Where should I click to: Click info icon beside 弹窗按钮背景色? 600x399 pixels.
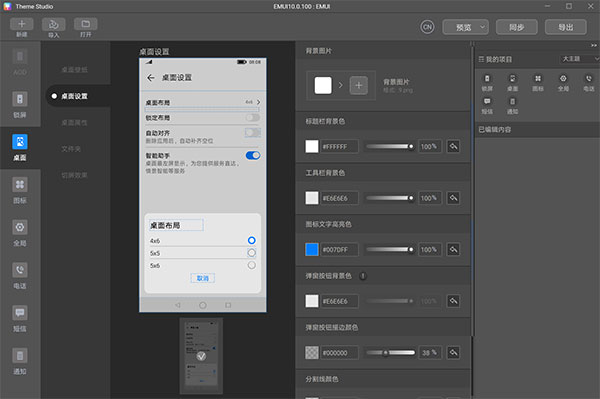point(363,276)
